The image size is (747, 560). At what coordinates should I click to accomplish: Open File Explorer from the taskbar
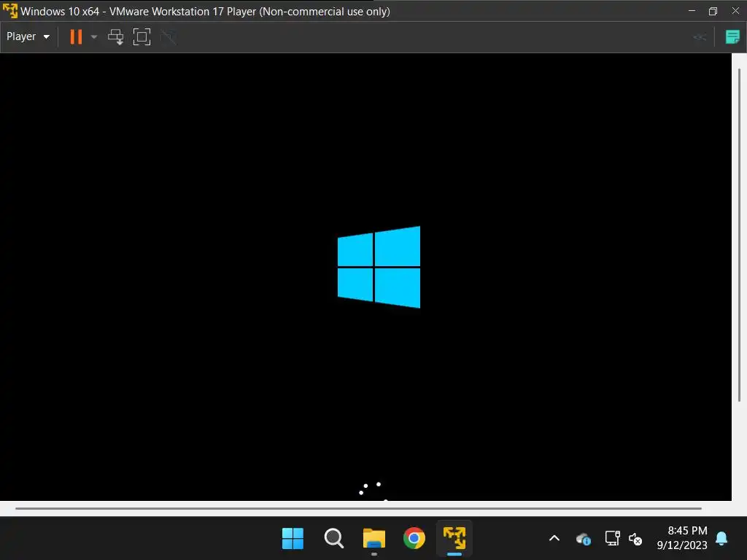tap(374, 539)
